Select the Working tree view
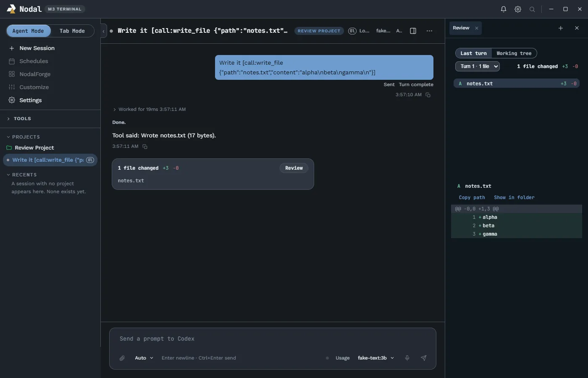This screenshot has height=378, width=588. pos(514,53)
